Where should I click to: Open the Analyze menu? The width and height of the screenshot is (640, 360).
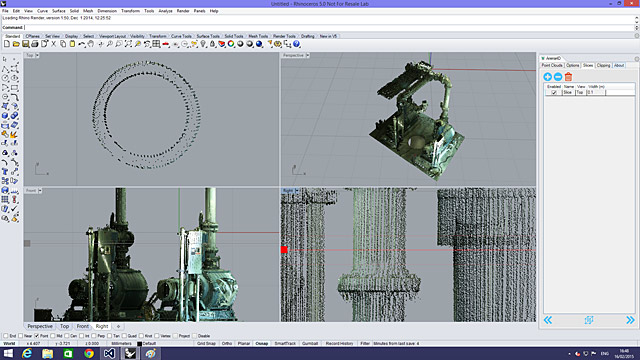tap(165, 11)
